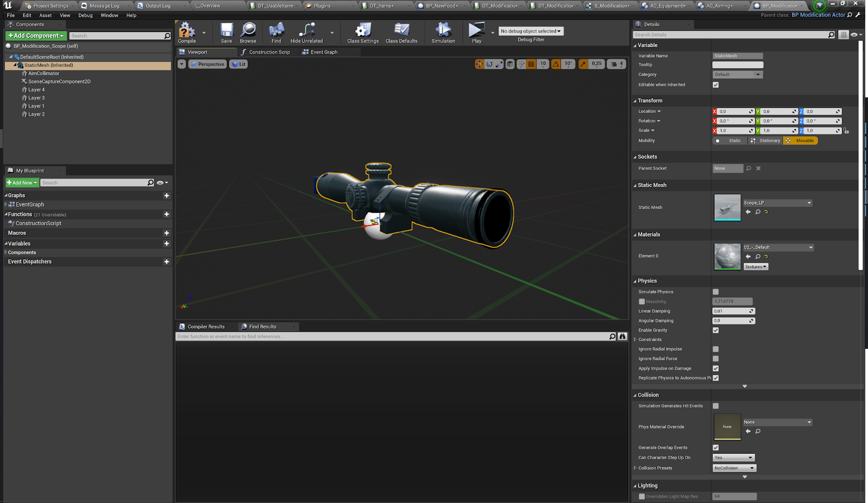Viewport: 868px width, 503px height.
Task: Click binoculars find-in-all-blueprints icon
Action: tap(622, 336)
